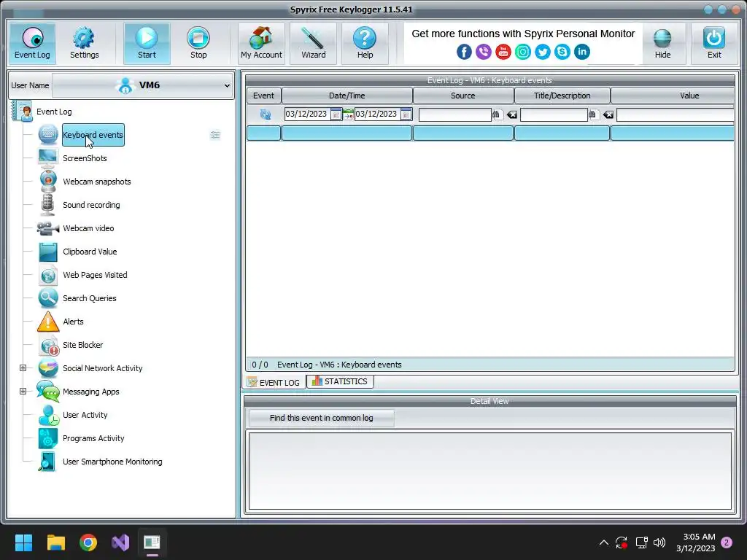Select Messaging Apps
Screen dimensions: 747x560
click(x=91, y=392)
